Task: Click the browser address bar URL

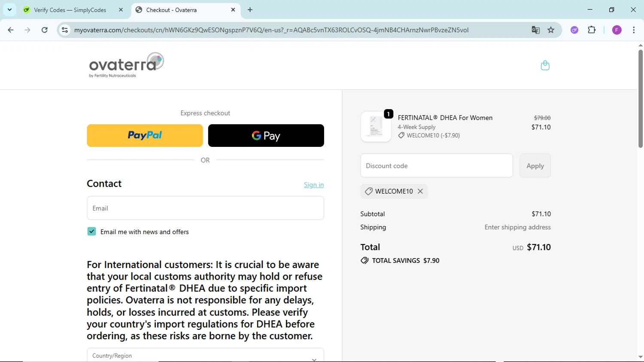Action: pos(271,30)
